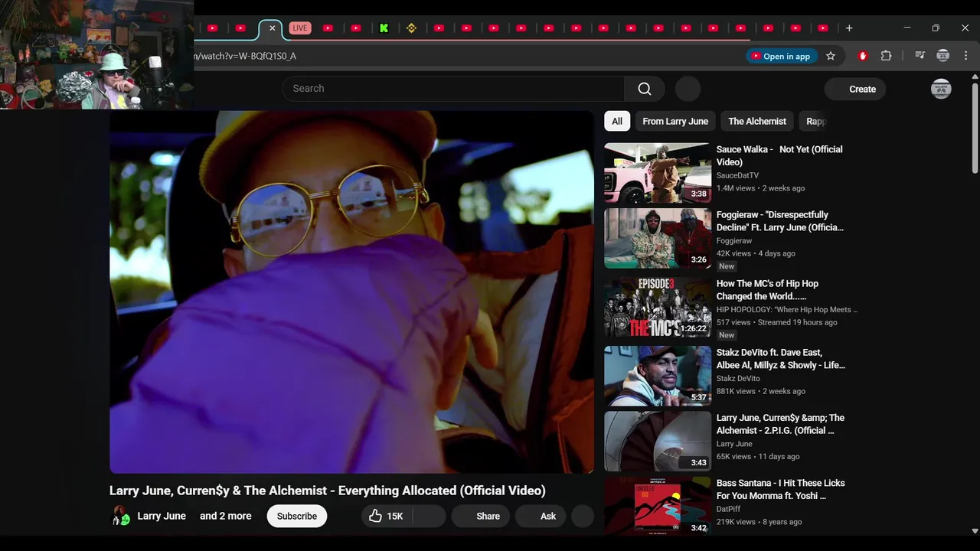Click the Stakz DeVito channel name
This screenshot has height=551, width=980.
coord(738,379)
